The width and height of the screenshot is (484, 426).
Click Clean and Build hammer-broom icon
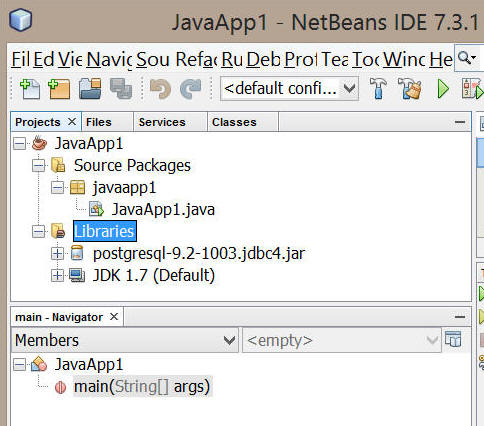pyautogui.click(x=410, y=89)
